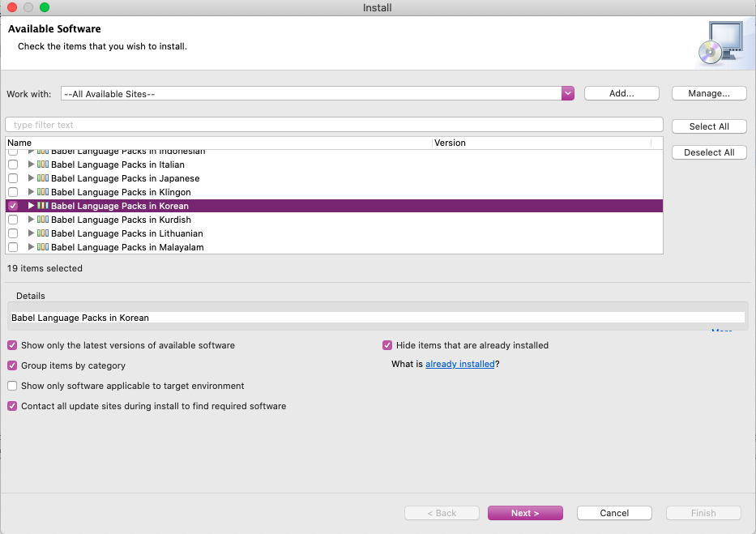Click the Name column header
The height and width of the screenshot is (534, 756).
point(219,143)
